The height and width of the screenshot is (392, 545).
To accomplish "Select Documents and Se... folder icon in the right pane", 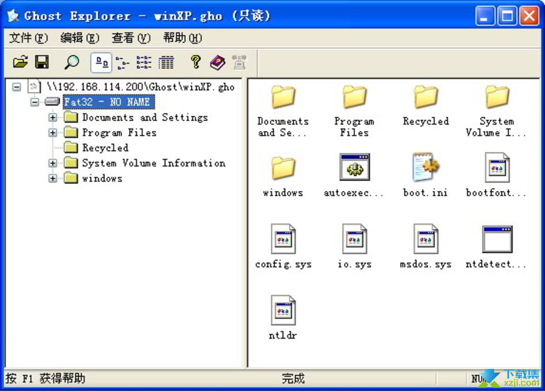I will click(x=283, y=97).
